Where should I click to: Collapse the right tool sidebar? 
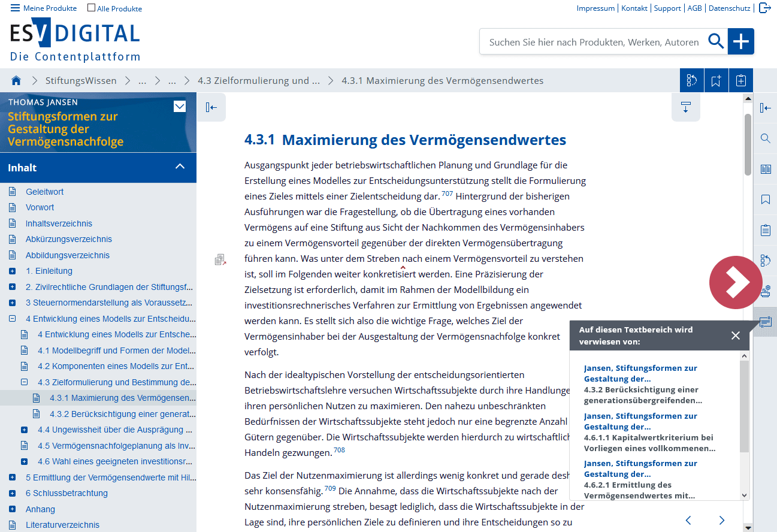765,108
